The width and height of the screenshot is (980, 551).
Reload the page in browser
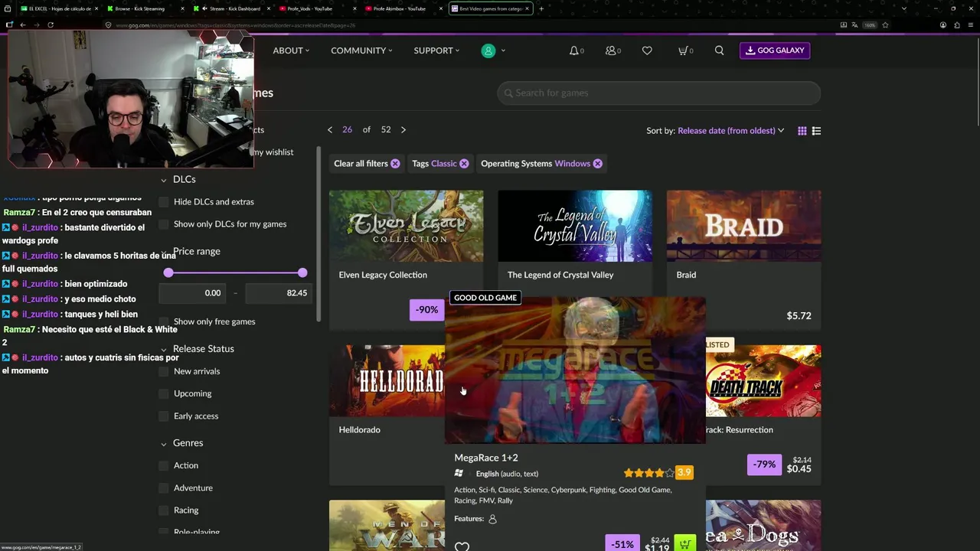coord(51,24)
